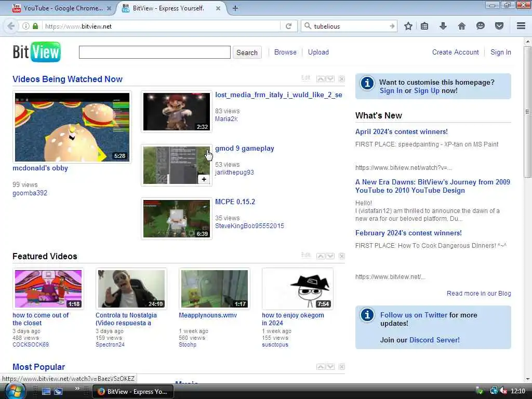Go to browser home page icon
Screen dimensions: 532x399
pyautogui.click(x=462, y=26)
